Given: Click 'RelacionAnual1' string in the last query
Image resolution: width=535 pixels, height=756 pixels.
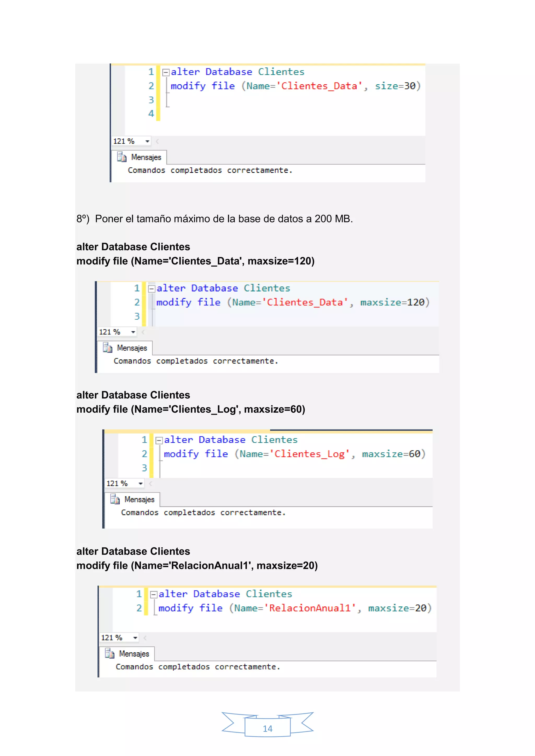Looking at the screenshot, I should pyautogui.click(x=310, y=608).
